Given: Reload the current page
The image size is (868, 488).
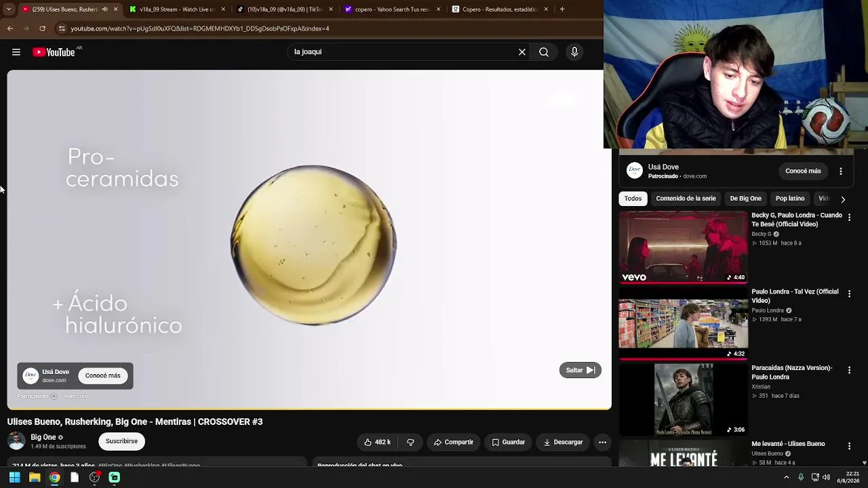Looking at the screenshot, I should tap(43, 28).
